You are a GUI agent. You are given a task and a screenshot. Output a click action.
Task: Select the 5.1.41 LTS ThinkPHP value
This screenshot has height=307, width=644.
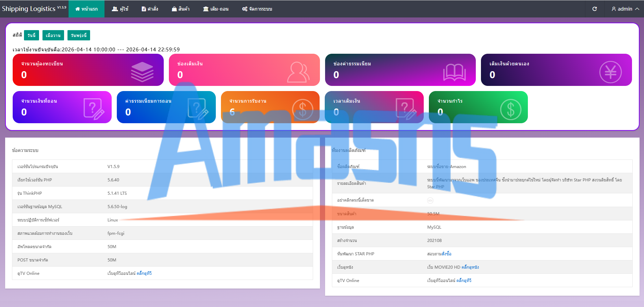pos(117,193)
